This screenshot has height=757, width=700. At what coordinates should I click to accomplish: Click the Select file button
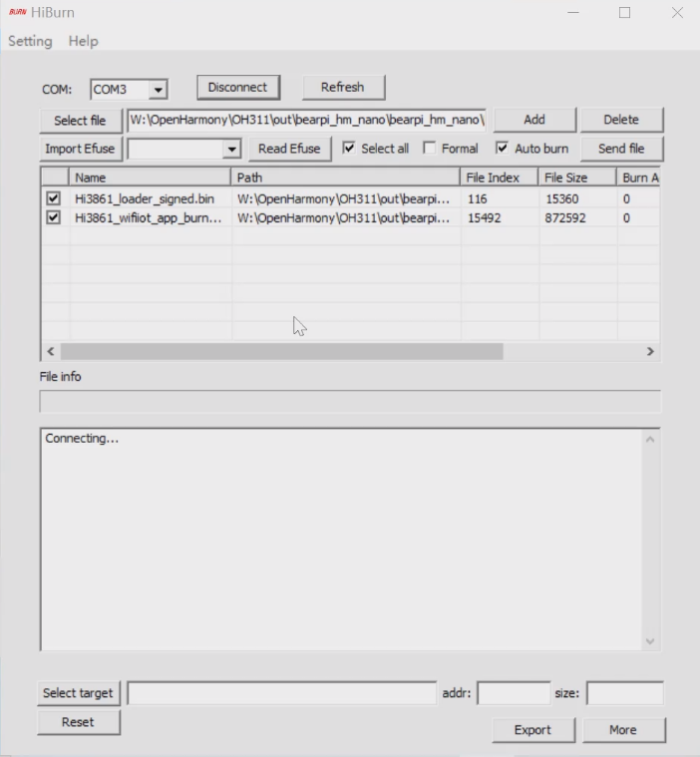pos(80,121)
